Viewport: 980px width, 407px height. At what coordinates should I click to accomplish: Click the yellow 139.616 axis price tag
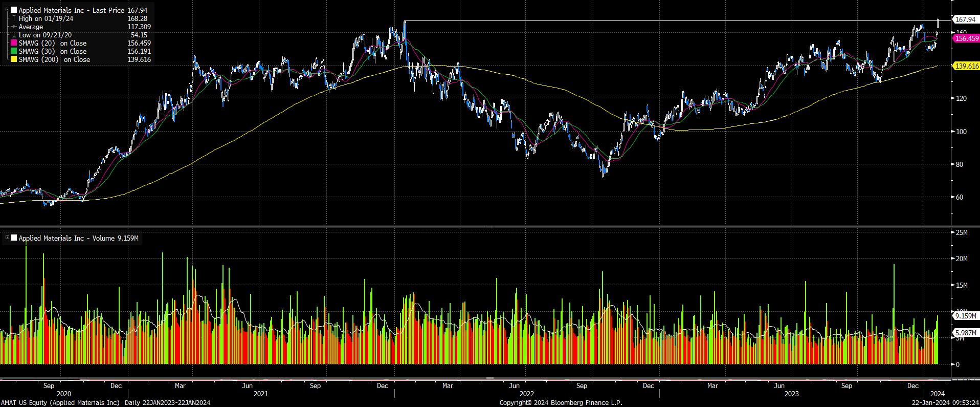pos(966,66)
